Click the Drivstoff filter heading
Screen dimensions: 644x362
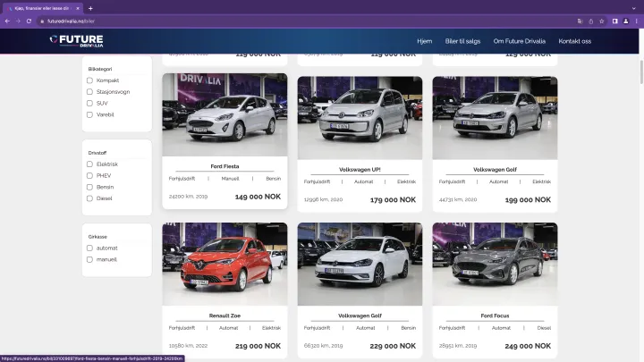click(97, 153)
